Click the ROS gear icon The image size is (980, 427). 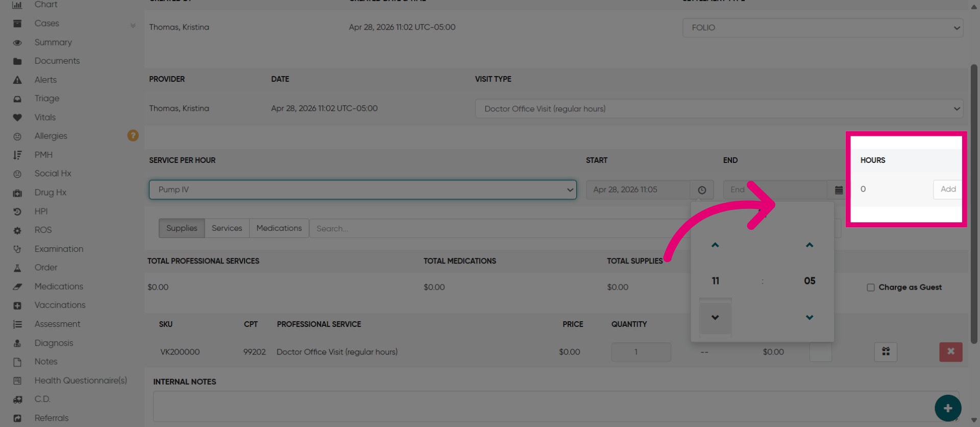(17, 230)
